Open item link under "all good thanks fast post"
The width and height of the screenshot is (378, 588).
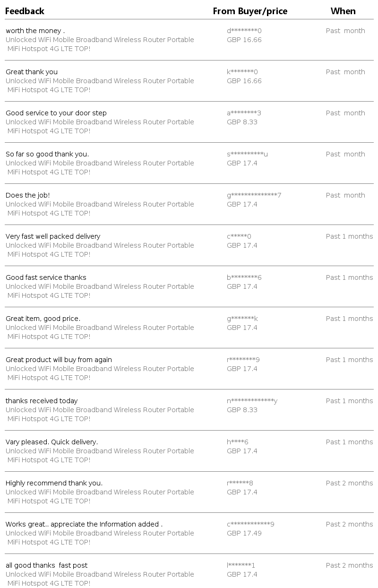(x=100, y=575)
